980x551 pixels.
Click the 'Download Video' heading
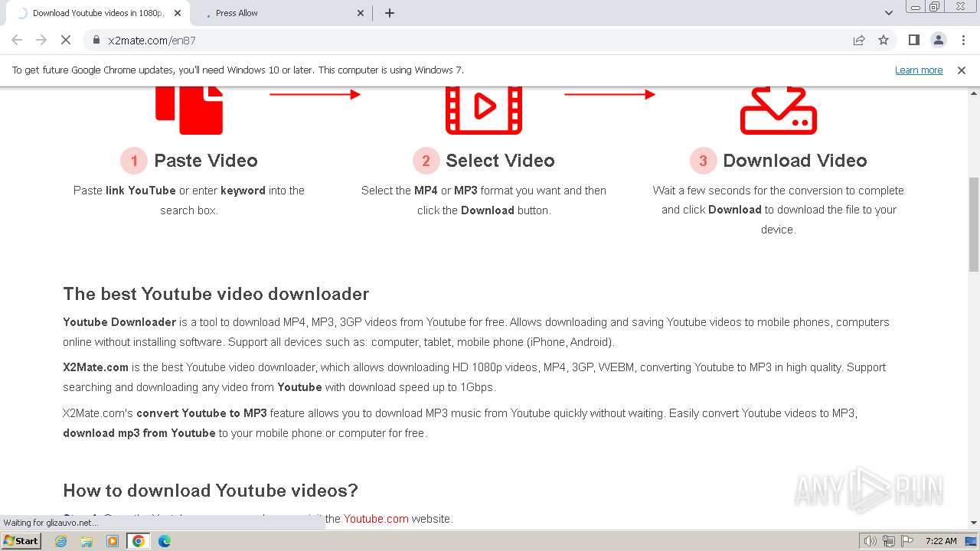coord(795,161)
